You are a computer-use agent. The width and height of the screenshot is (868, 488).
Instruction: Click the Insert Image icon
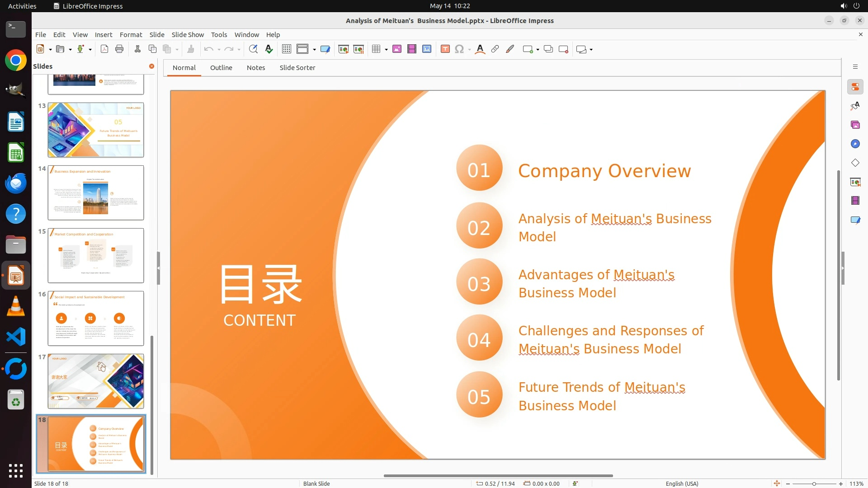pyautogui.click(x=397, y=49)
